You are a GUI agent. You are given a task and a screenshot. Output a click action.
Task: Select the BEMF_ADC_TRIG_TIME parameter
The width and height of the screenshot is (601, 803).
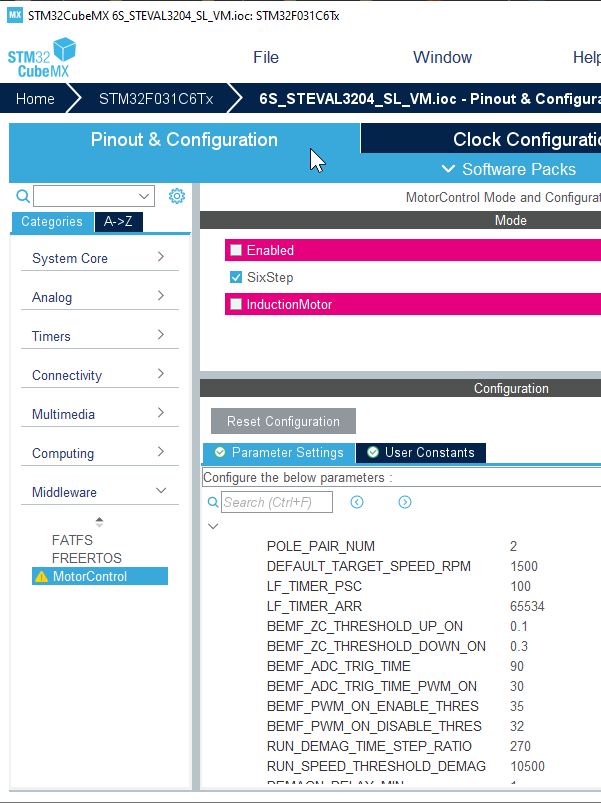tap(339, 666)
